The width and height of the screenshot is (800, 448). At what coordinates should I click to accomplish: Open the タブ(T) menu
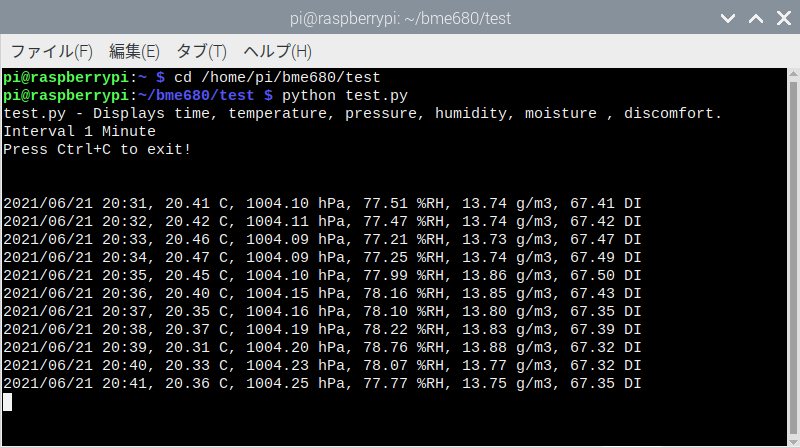[201, 51]
